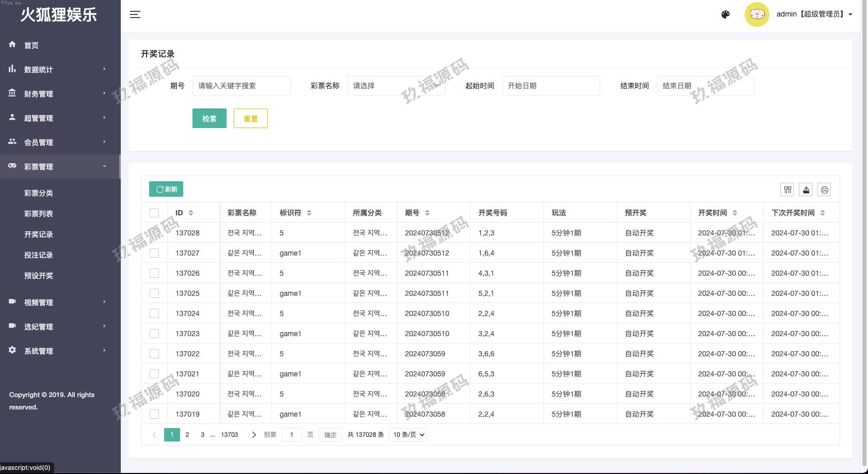Select checkbox for row 137024
The width and height of the screenshot is (868, 474).
click(x=154, y=313)
